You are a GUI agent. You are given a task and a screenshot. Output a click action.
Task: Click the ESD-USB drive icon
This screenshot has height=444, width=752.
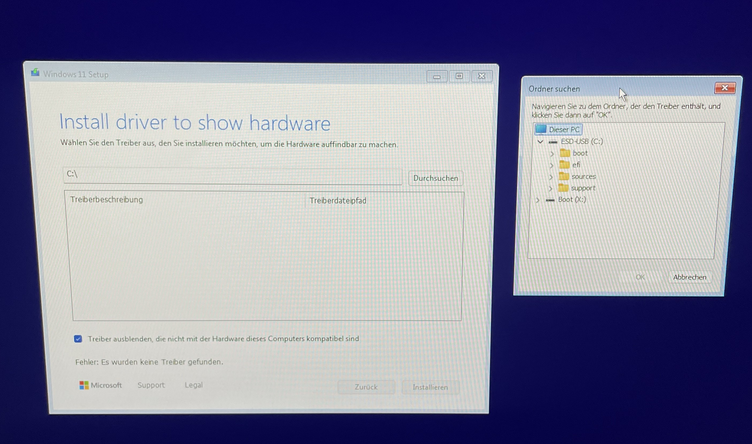pyautogui.click(x=552, y=142)
